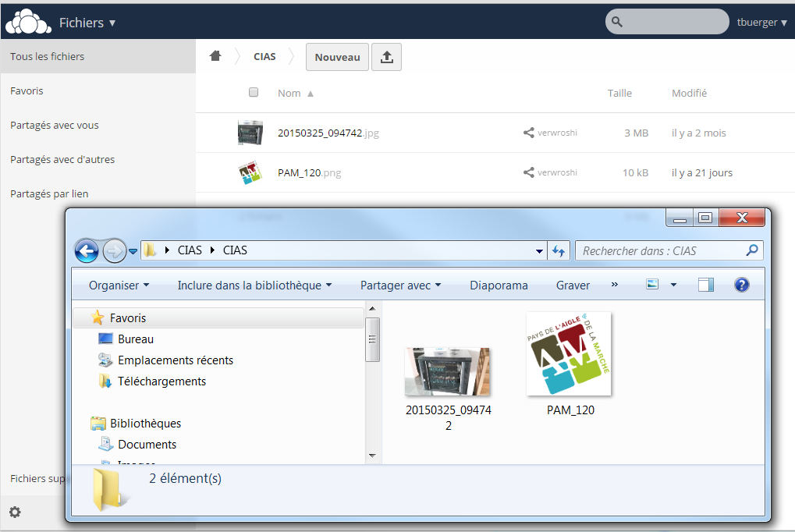This screenshot has height=532, width=795.
Task: Open the Partager avec dropdown
Action: (x=400, y=286)
